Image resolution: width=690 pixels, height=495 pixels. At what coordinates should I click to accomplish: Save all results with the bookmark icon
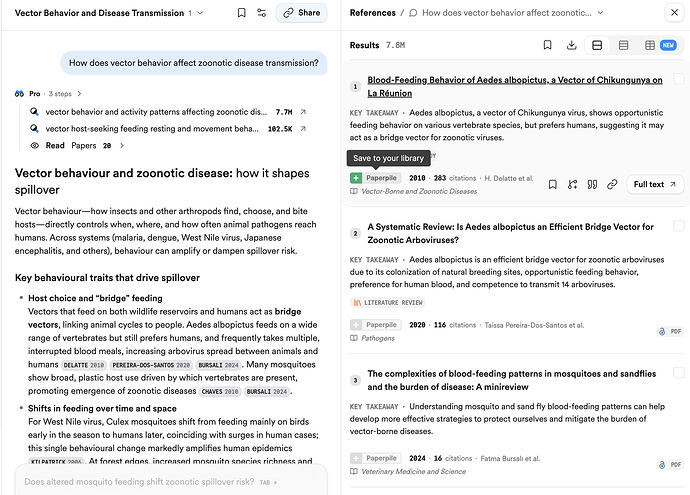point(547,45)
